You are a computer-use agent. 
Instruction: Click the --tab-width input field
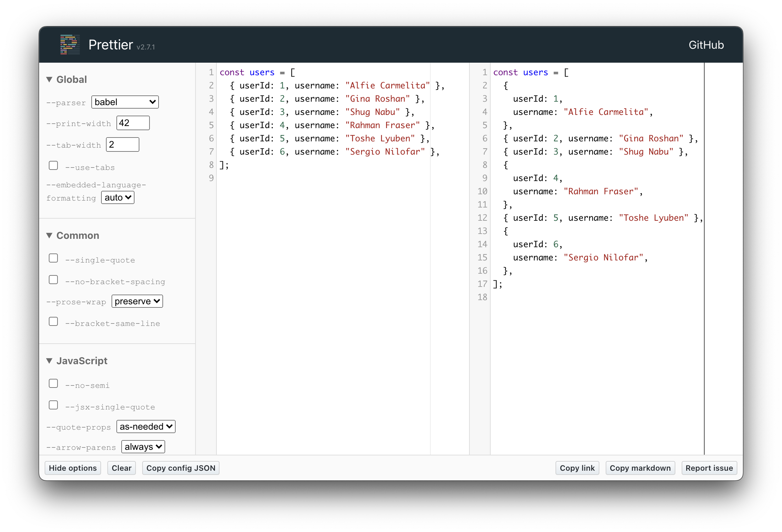pos(122,144)
